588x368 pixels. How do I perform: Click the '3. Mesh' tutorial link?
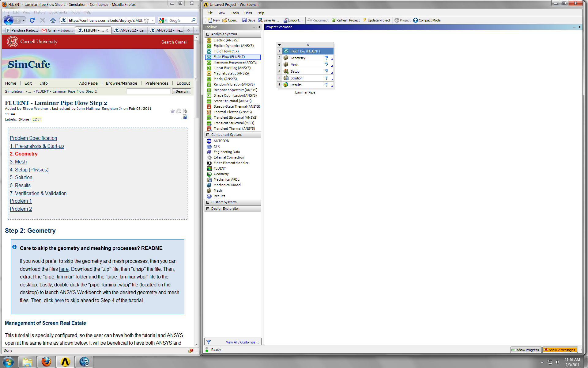point(18,162)
